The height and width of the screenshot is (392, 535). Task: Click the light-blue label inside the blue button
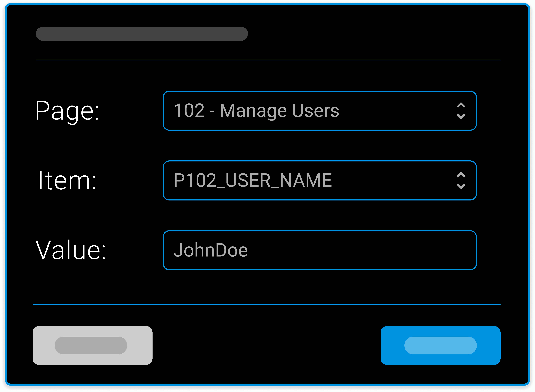441,345
